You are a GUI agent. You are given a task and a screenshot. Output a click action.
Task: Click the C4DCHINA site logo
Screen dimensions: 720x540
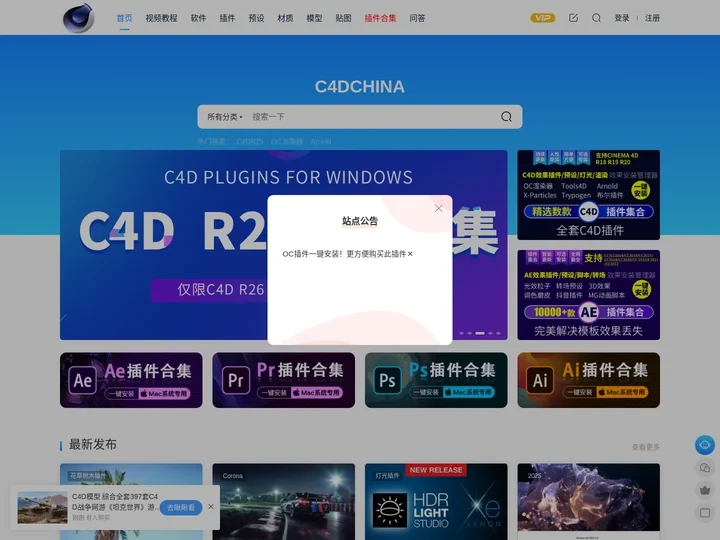(x=79, y=18)
